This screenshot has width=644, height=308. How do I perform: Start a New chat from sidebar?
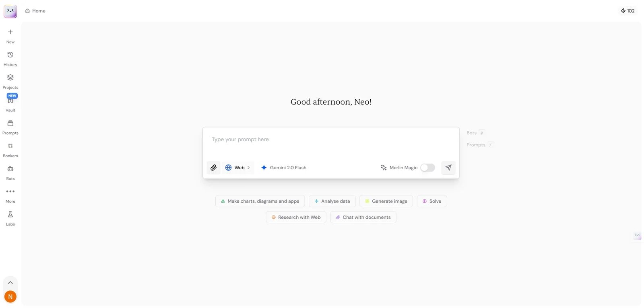[10, 35]
